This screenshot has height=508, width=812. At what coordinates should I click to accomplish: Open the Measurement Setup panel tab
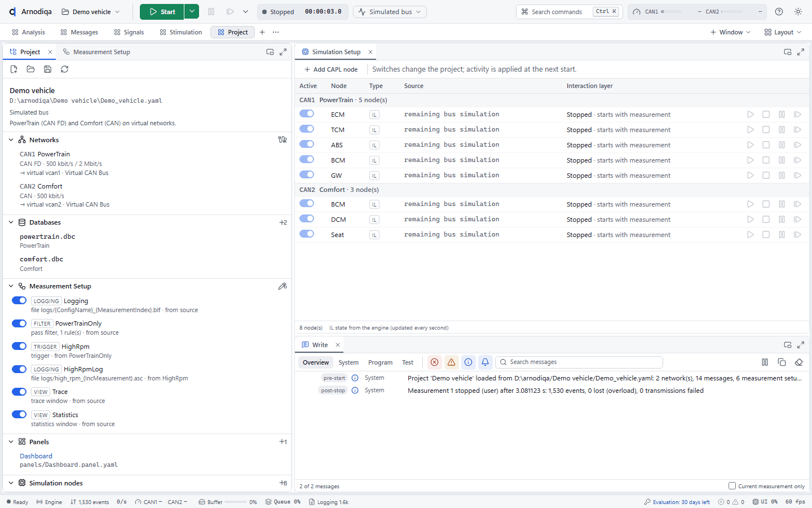(96, 52)
